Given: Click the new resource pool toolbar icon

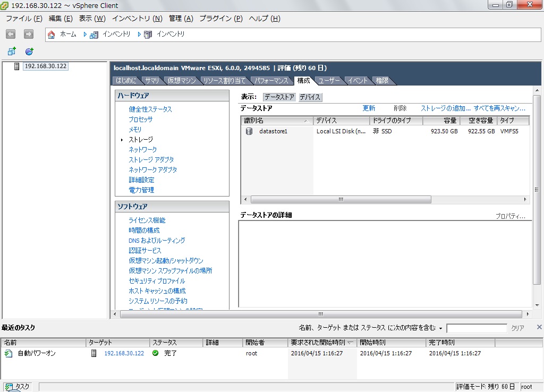Looking at the screenshot, I should click(x=29, y=52).
